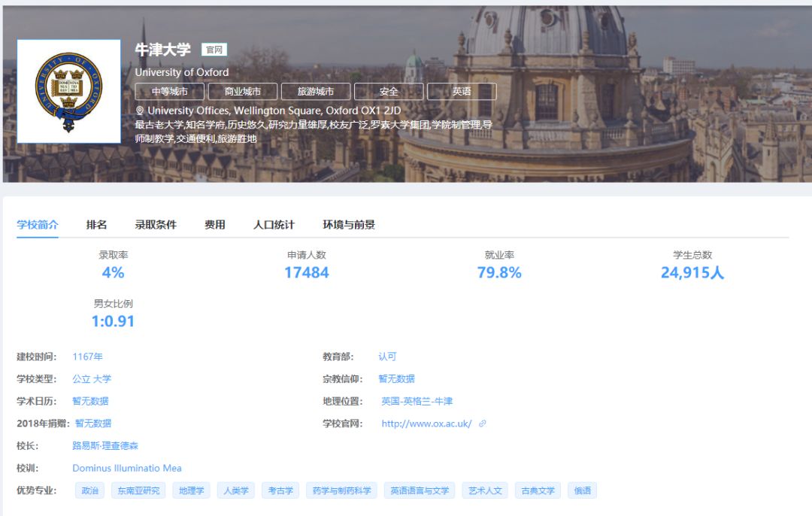The image size is (812, 516).
Task: Click the location pin icon before the address
Action: click(140, 111)
